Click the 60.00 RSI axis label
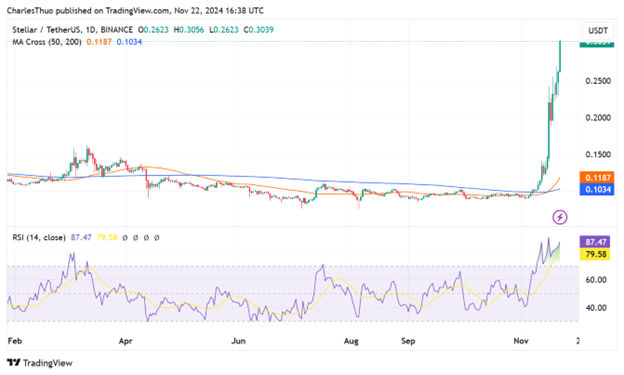The height and width of the screenshot is (375, 624). [x=596, y=280]
